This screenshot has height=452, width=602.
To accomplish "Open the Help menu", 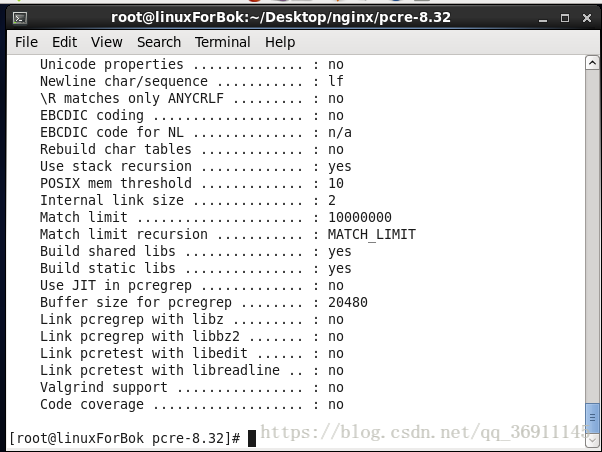I will click(280, 42).
